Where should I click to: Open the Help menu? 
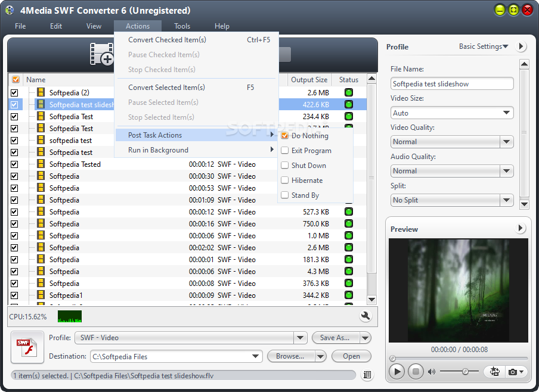tap(222, 26)
